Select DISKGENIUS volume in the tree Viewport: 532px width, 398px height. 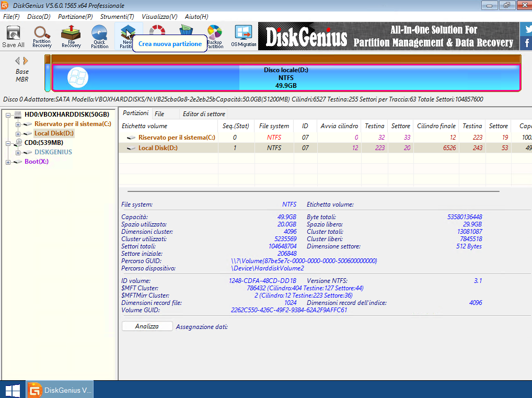tap(53, 152)
